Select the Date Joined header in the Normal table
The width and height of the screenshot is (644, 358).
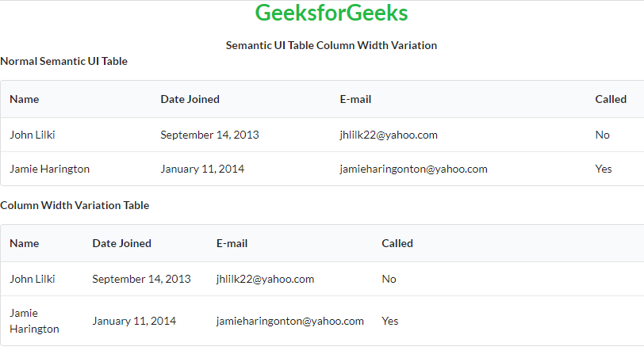(x=190, y=99)
